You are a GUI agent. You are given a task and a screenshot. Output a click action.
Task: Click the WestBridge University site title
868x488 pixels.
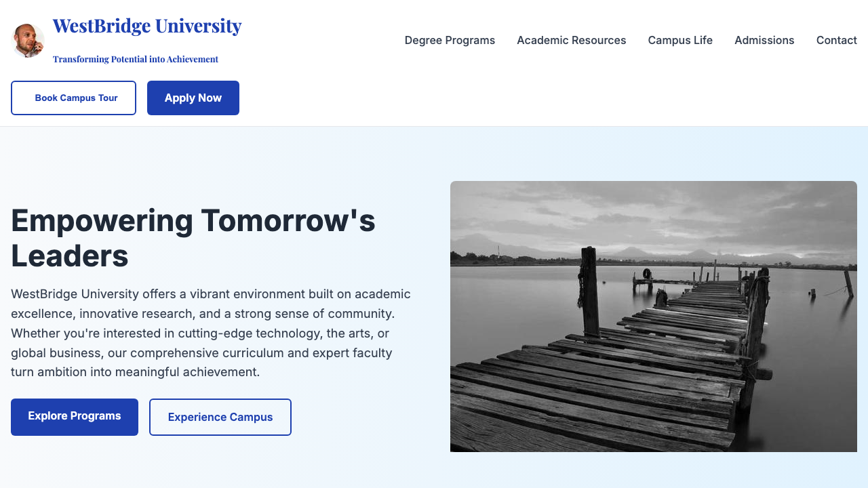click(x=147, y=25)
